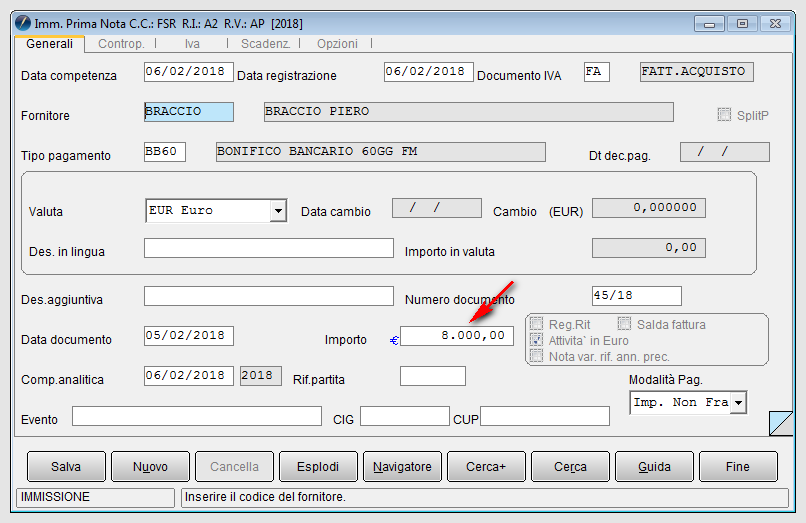Click the Data documento field

point(189,336)
